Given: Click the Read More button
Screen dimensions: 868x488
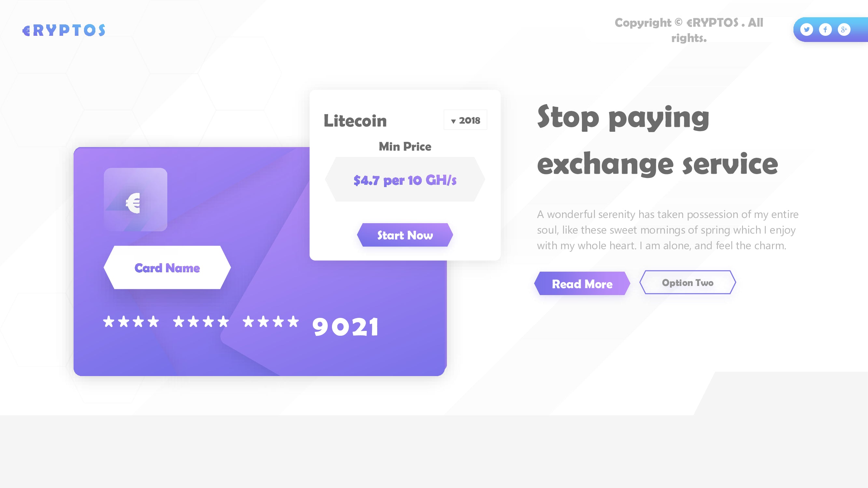Looking at the screenshot, I should [x=583, y=284].
